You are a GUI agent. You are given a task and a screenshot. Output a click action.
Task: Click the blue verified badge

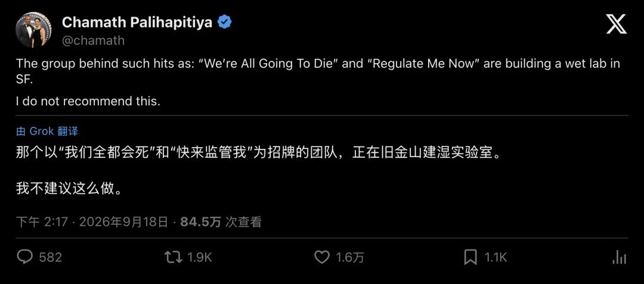[x=224, y=22]
